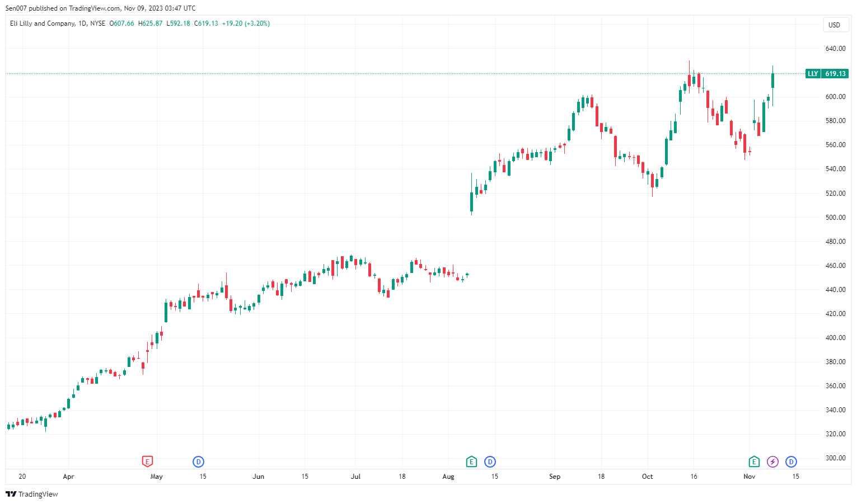Image resolution: width=857 pixels, height=504 pixels.
Task: Click the Eli Lilly and Company legend title
Action: point(43,23)
